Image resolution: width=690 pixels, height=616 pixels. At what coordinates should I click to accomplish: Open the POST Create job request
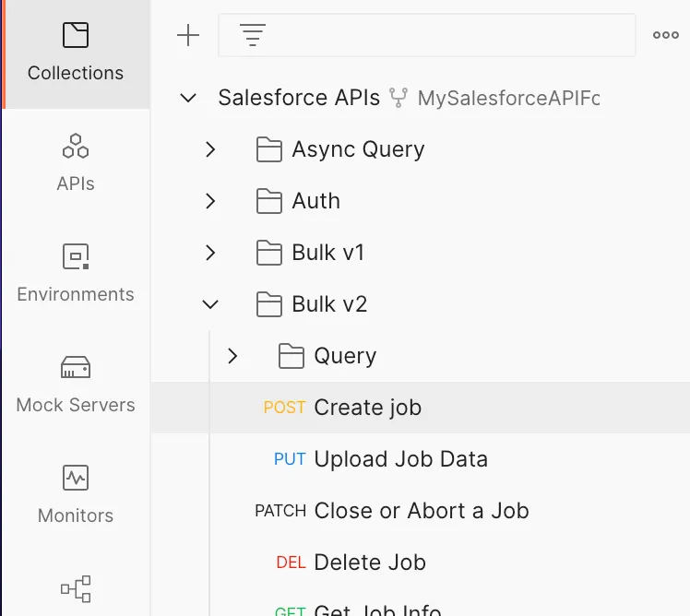(421, 408)
